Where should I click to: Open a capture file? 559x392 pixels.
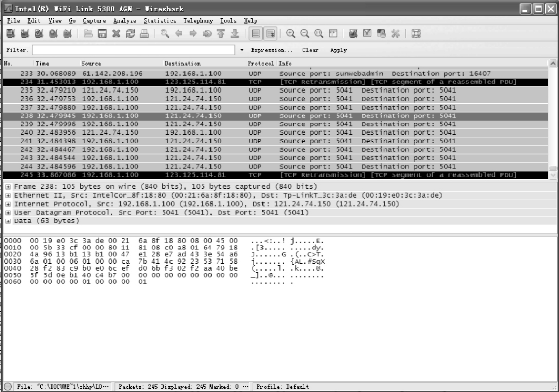(88, 33)
